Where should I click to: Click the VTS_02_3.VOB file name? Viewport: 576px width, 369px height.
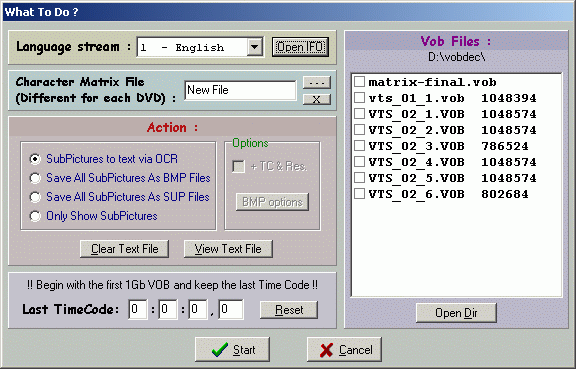pos(417,146)
